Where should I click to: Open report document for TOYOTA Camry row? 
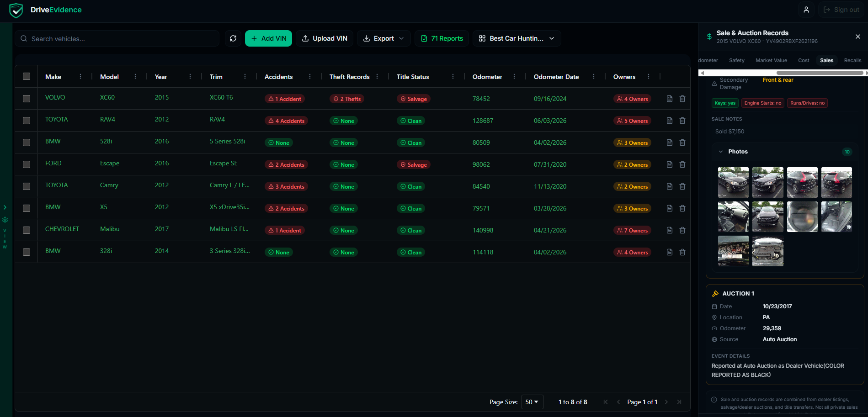(x=670, y=186)
